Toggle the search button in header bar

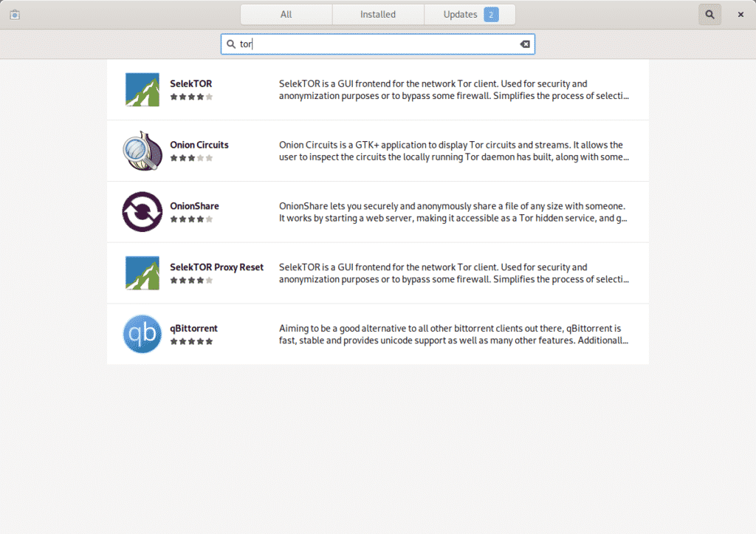click(x=709, y=15)
